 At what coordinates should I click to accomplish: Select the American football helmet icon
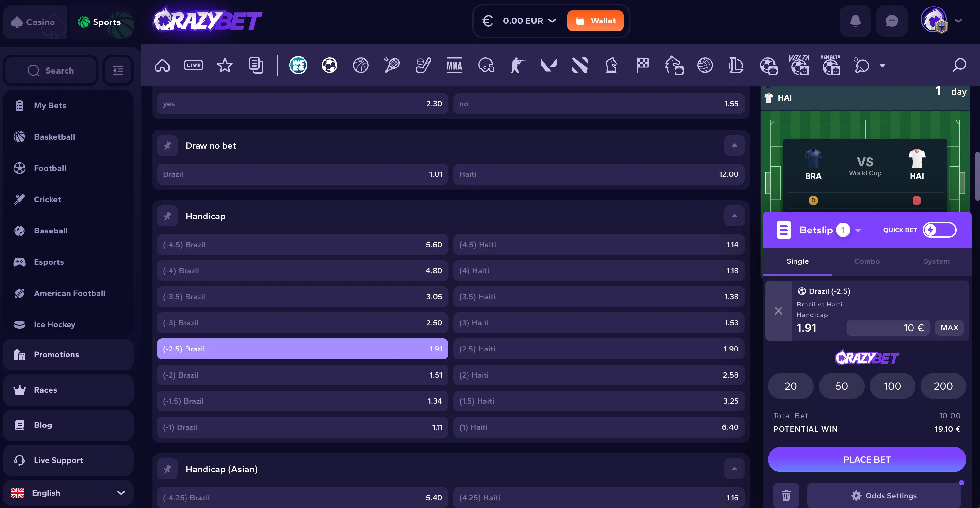pyautogui.click(x=486, y=66)
